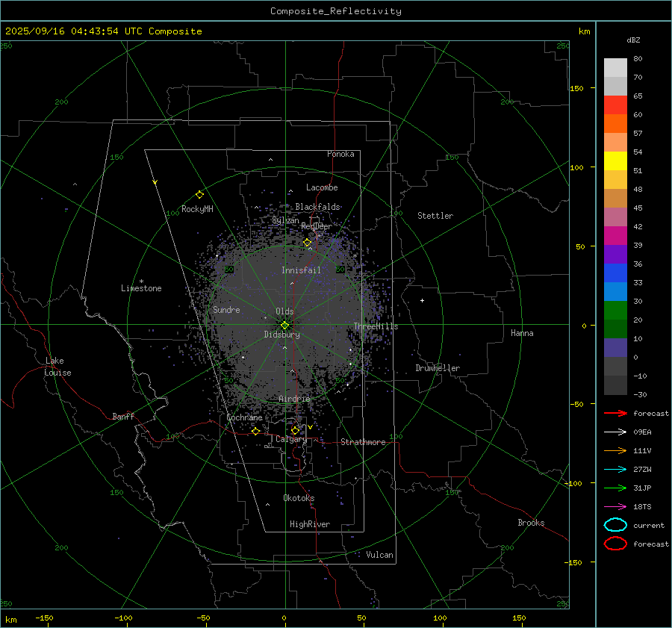Click the Composite_Reflectivity title

(336, 11)
